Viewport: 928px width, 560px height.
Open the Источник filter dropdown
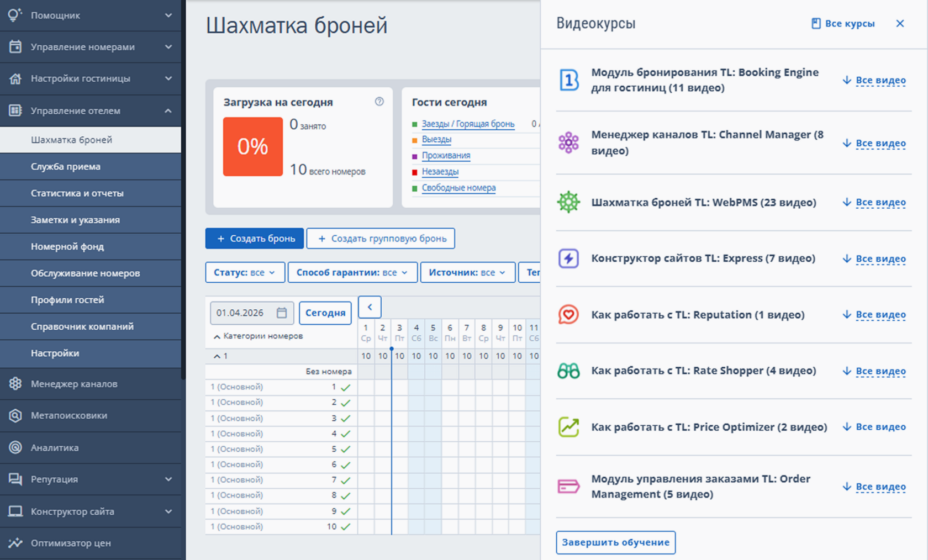tap(467, 272)
